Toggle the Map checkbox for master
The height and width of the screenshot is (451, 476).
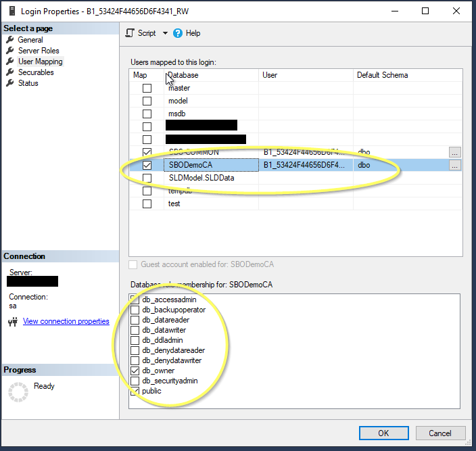point(147,88)
